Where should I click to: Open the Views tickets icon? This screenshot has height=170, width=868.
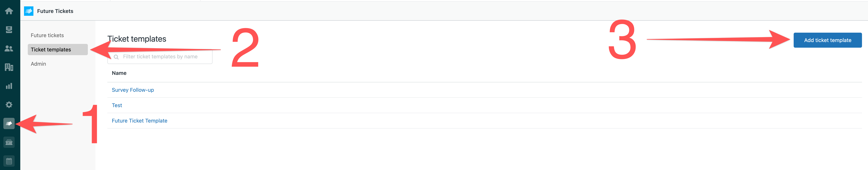(x=9, y=30)
